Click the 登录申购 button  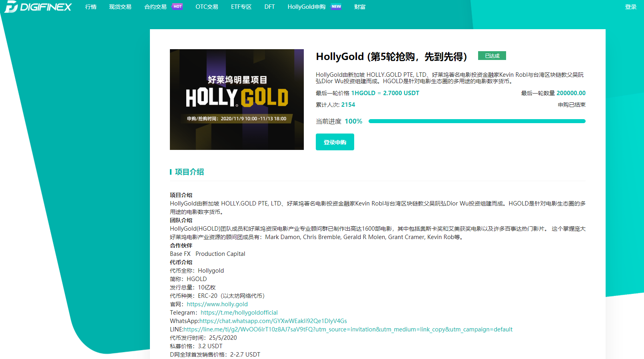pyautogui.click(x=335, y=142)
